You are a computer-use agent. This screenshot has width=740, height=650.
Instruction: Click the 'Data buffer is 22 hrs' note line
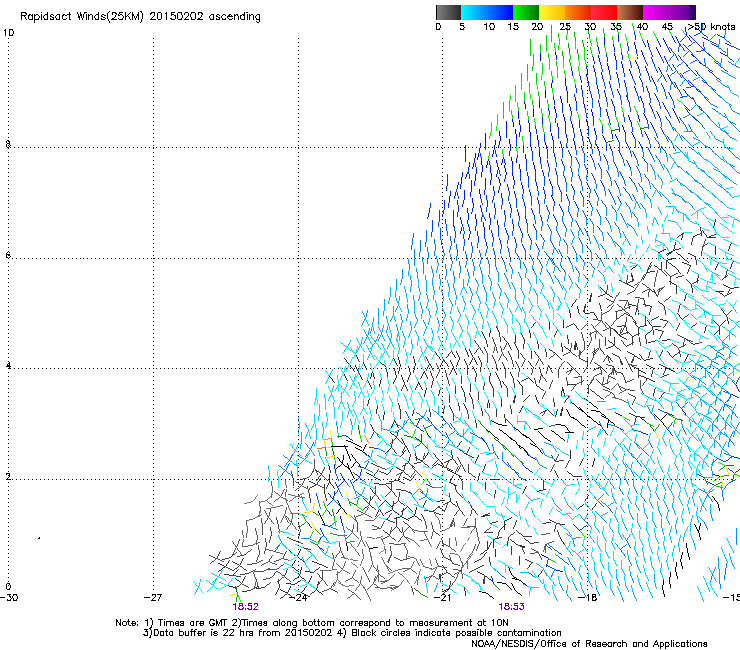[x=352, y=633]
